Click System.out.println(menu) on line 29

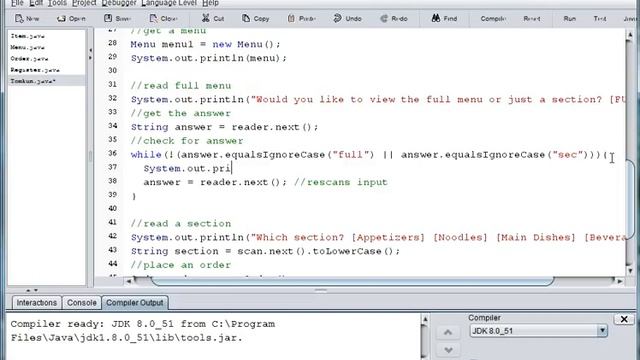tap(209, 58)
